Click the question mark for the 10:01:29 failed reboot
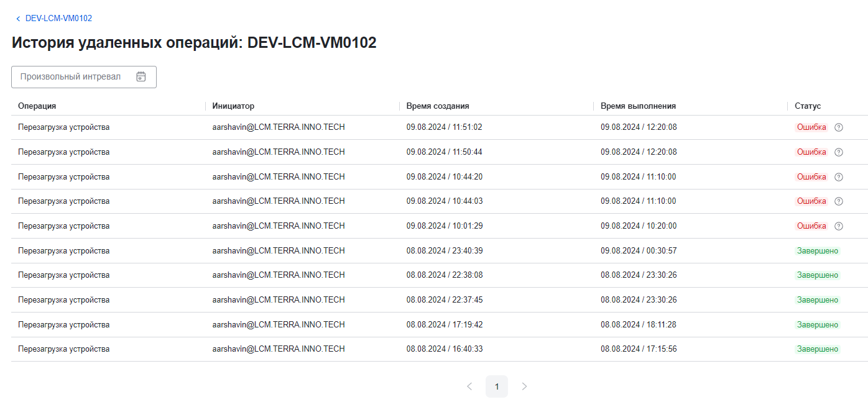The image size is (868, 402). 839,226
